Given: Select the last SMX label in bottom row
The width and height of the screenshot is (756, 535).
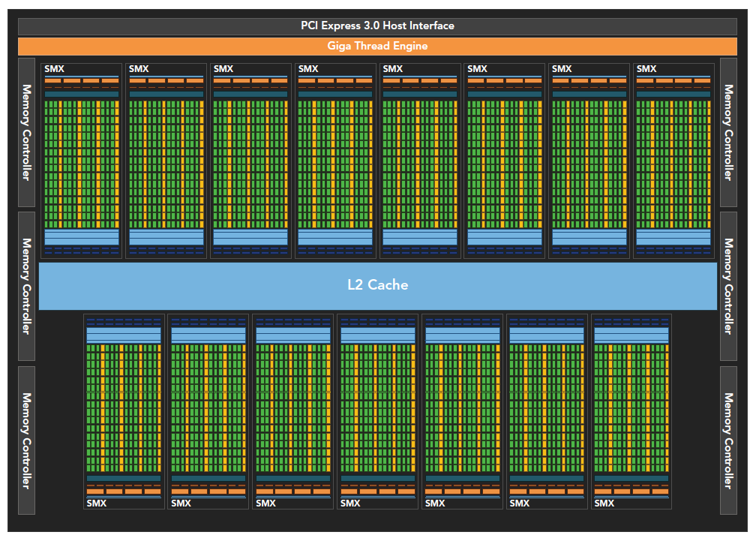Looking at the screenshot, I should click(x=604, y=503).
